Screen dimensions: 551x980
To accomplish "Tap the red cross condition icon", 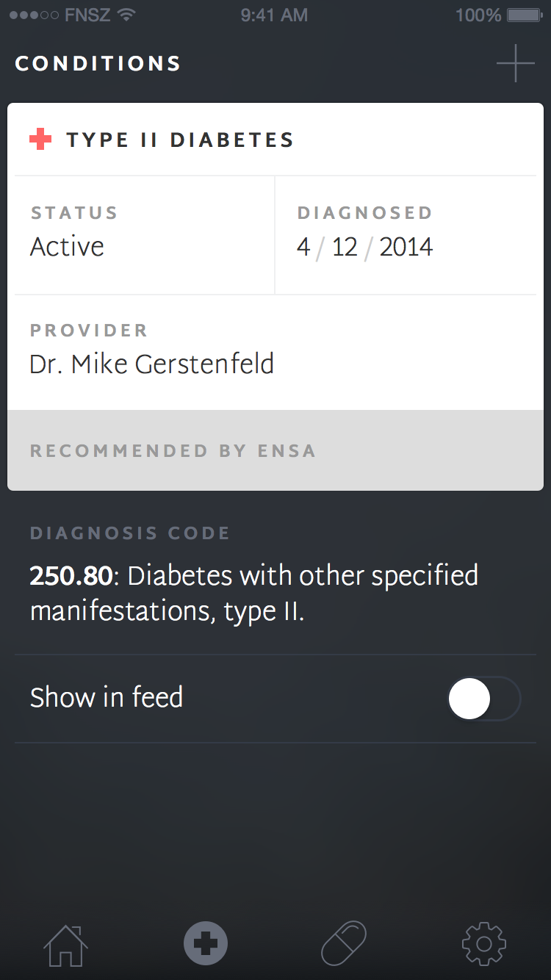I will coord(40,140).
